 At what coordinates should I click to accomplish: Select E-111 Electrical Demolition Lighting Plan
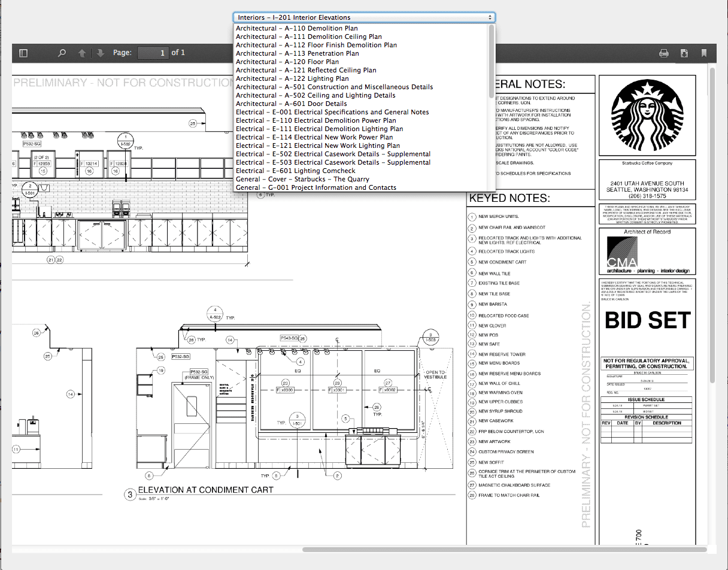click(x=361, y=129)
